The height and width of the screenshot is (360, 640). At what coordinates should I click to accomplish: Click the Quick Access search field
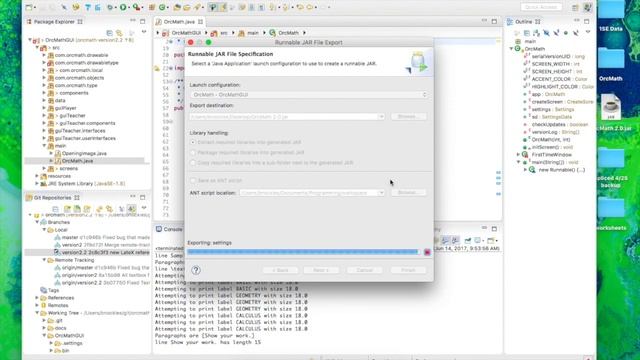point(541,7)
